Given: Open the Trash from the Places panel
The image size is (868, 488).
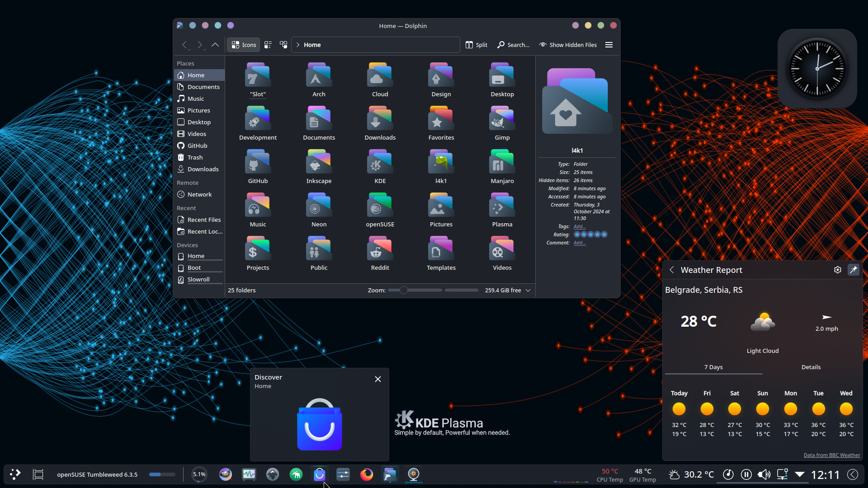Looking at the screenshot, I should [x=195, y=157].
